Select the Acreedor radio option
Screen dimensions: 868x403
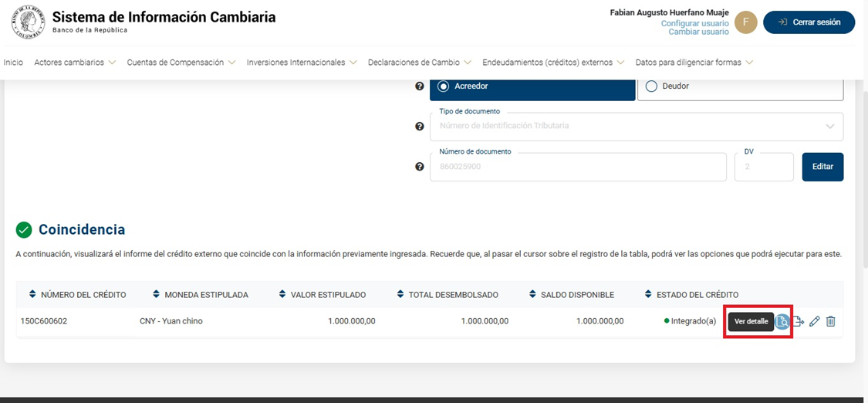[x=444, y=86]
